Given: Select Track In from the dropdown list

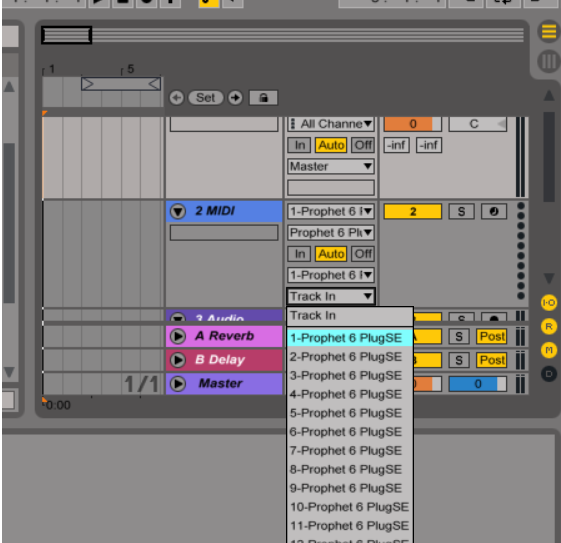Looking at the screenshot, I should click(350, 315).
